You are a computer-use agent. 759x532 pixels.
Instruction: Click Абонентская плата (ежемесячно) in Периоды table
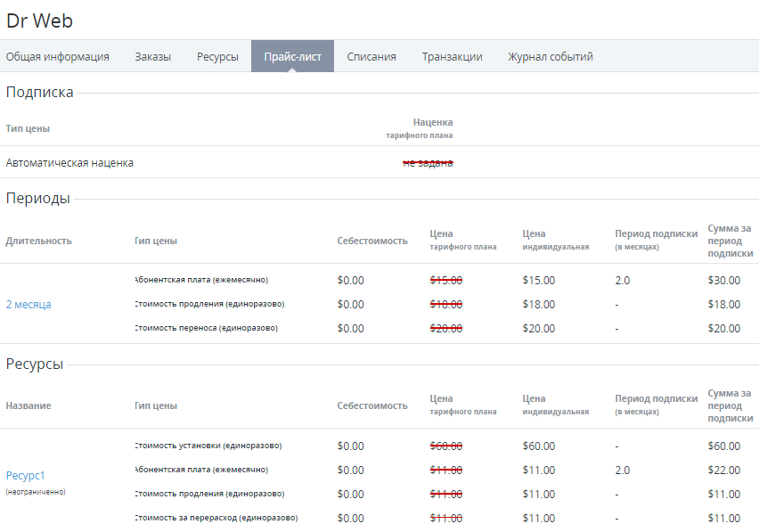click(x=201, y=280)
